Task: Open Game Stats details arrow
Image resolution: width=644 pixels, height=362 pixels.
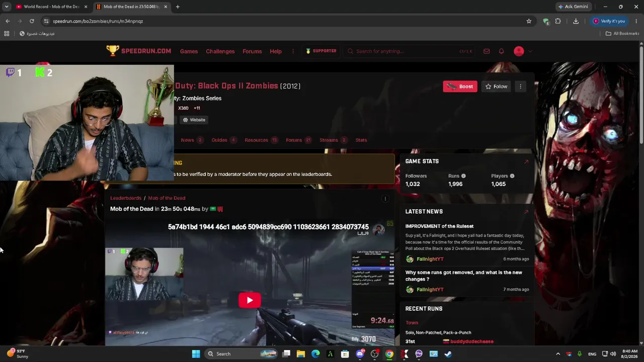Action: click(x=526, y=161)
